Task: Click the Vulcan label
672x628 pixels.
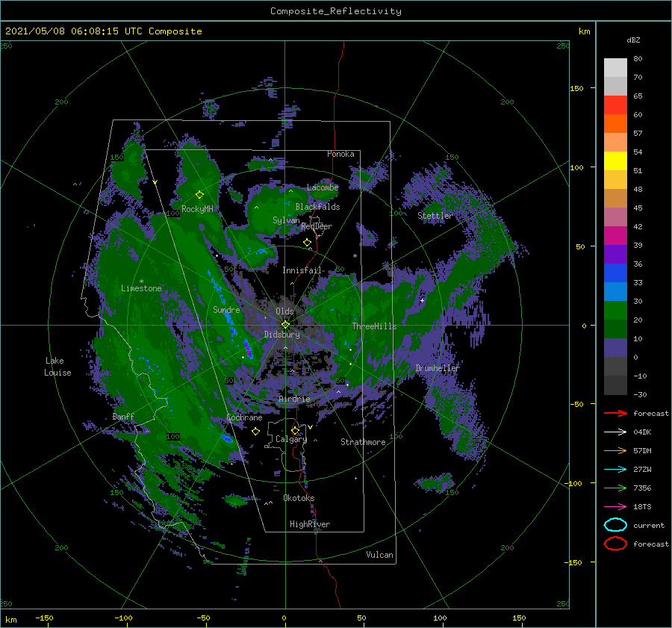Action: (380, 555)
